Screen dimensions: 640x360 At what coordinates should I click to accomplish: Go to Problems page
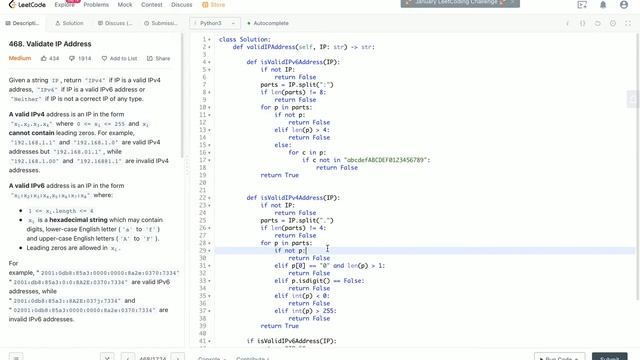click(x=96, y=5)
